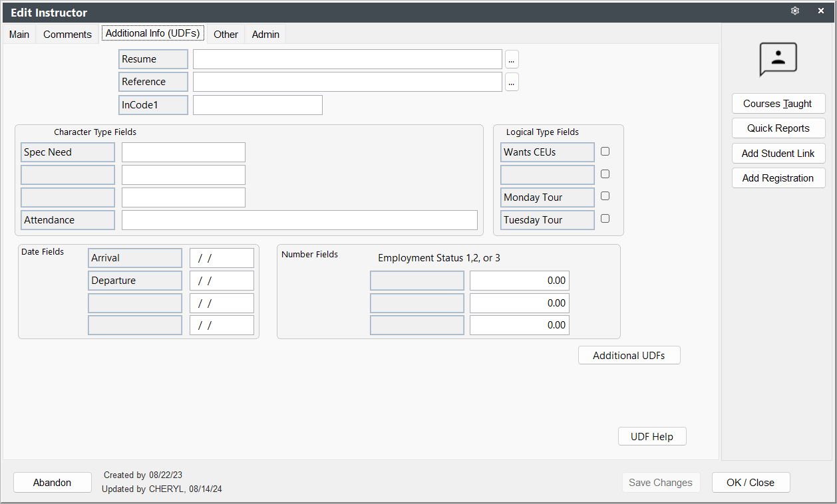Click the 'Updated by CHERYL, 08/14/24' text
The image size is (837, 504).
coord(162,489)
